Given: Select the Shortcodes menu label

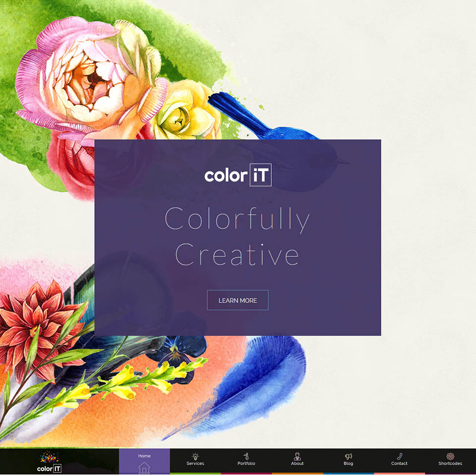Looking at the screenshot, I should [x=450, y=464].
